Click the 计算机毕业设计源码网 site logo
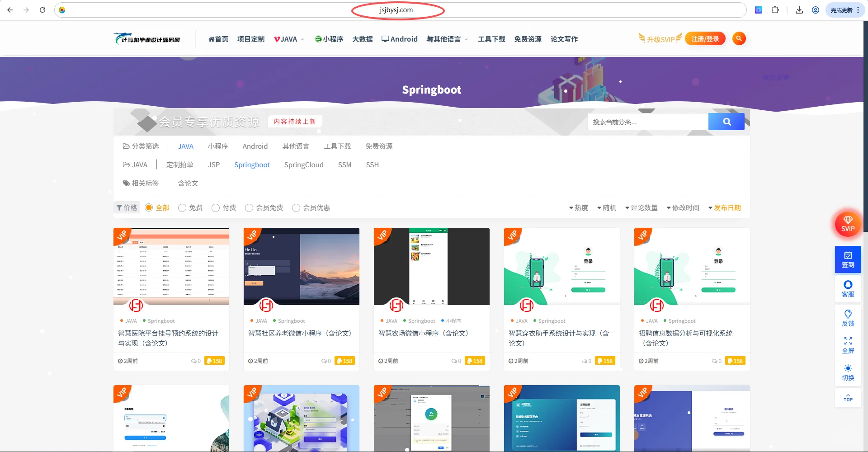Screen dimensions: 868x452 (x=147, y=38)
